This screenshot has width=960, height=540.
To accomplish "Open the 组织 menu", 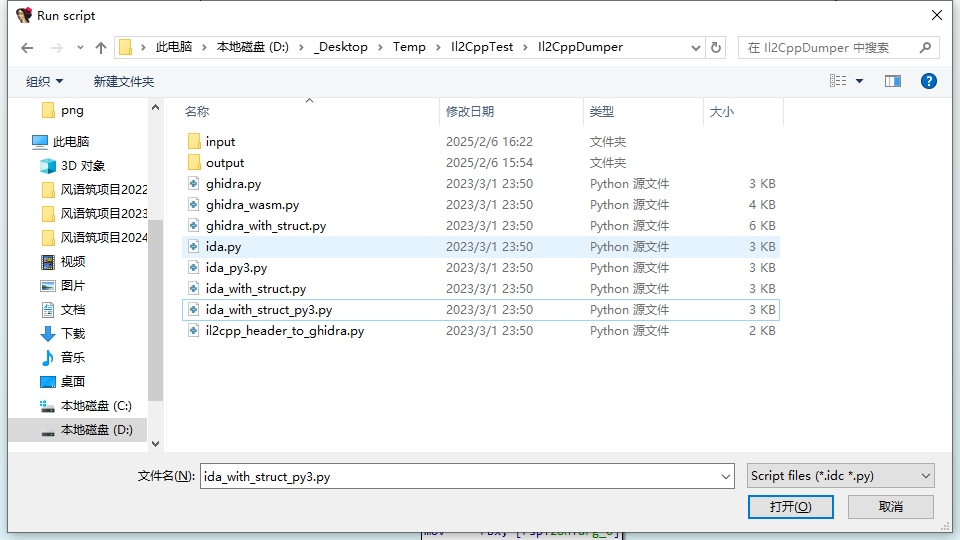I will (44, 81).
